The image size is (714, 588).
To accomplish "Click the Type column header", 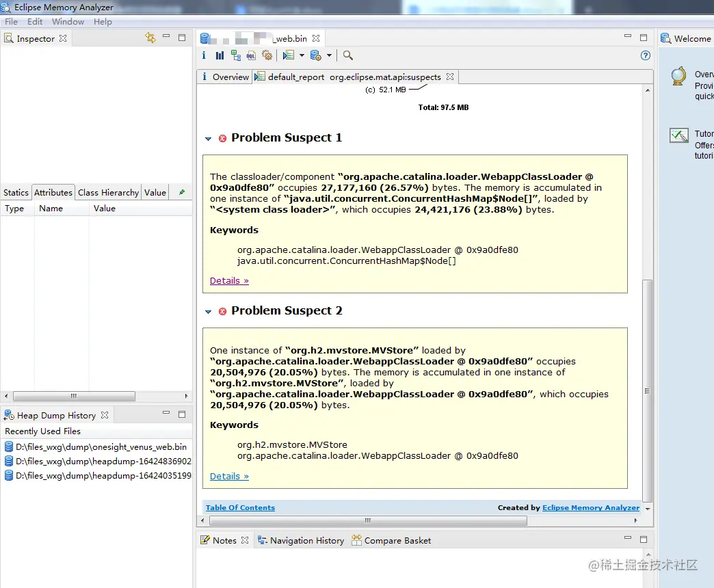I will (17, 209).
